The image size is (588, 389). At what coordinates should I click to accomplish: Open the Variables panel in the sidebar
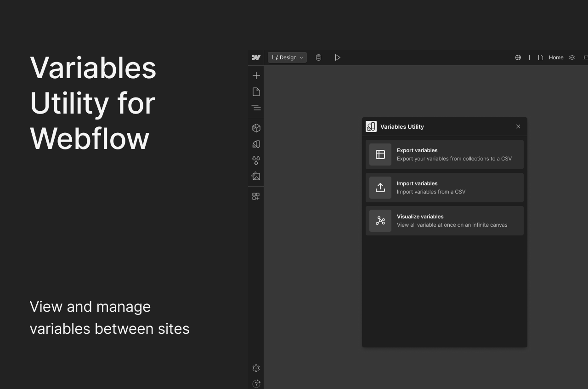point(256,160)
